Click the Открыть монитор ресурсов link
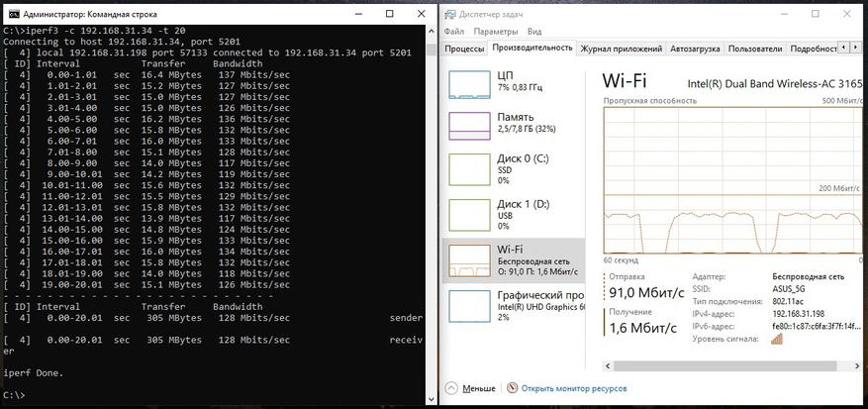This screenshot has width=868, height=409. coord(574,388)
